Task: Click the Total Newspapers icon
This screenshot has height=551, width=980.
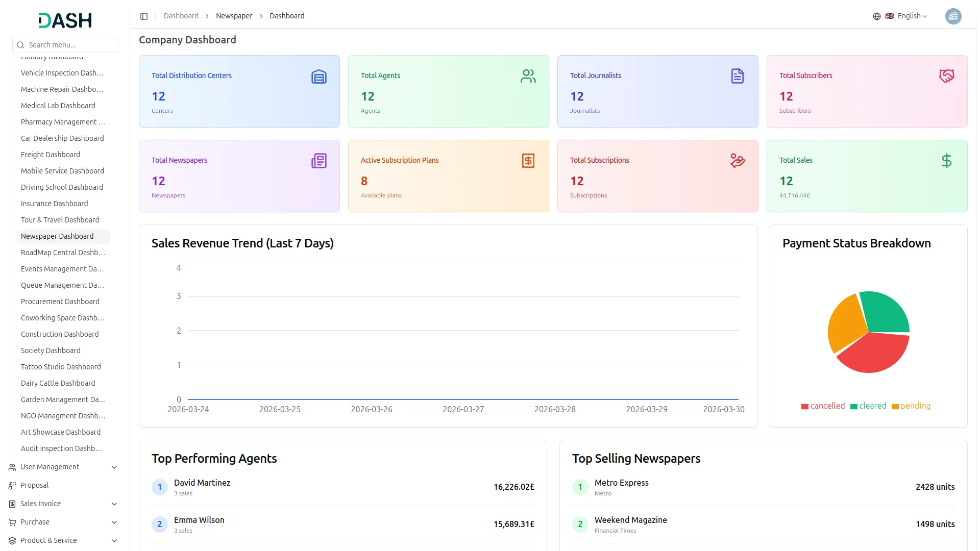Action: click(x=318, y=161)
